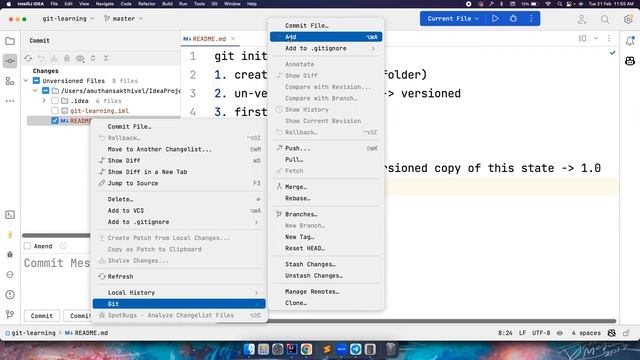Open more run actions vertical dots
This screenshot has height=360, width=640.
coord(531,19)
